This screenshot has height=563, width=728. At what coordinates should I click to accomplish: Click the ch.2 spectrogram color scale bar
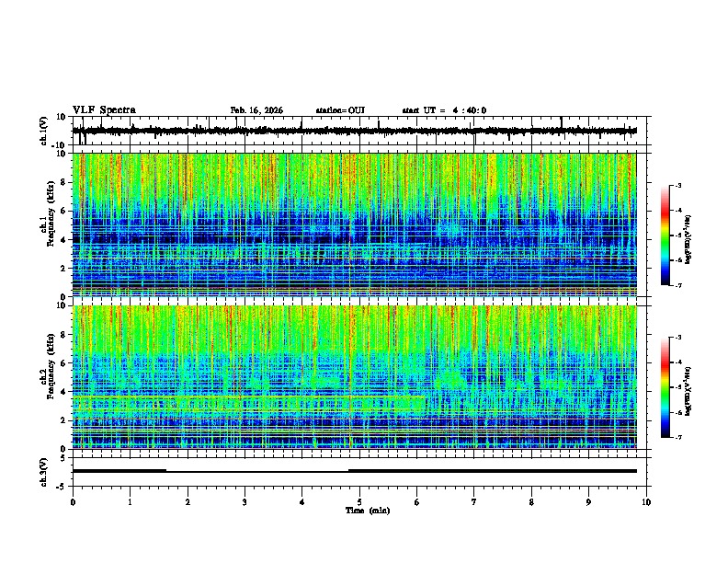pyautogui.click(x=665, y=387)
